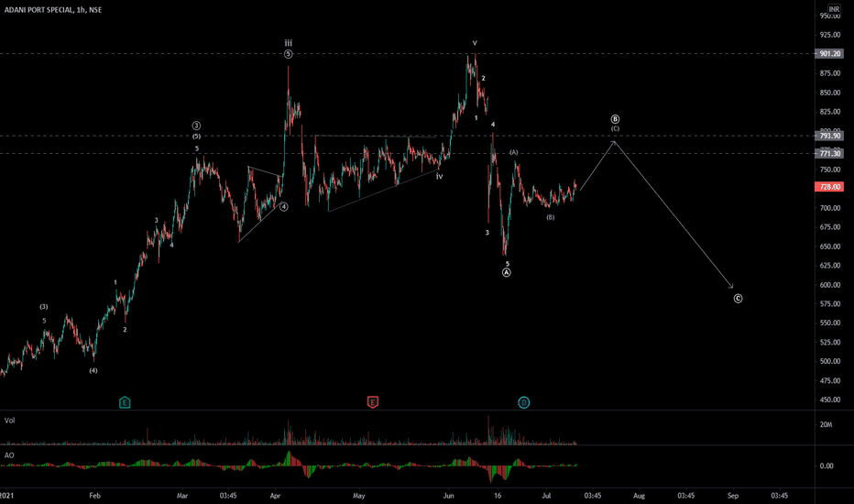Click the INR currency label
Screen dimensions: 854x504
tap(834, 9)
